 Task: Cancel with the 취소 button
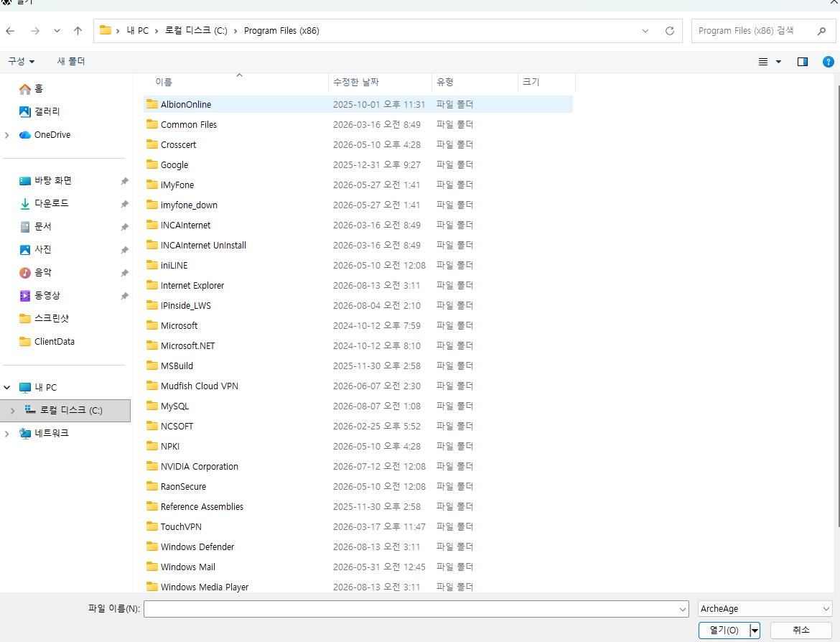[801, 631]
